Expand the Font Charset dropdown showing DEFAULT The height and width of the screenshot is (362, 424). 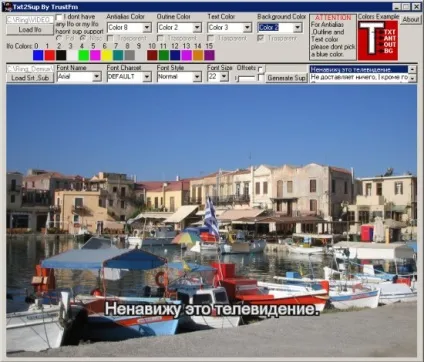click(147, 77)
